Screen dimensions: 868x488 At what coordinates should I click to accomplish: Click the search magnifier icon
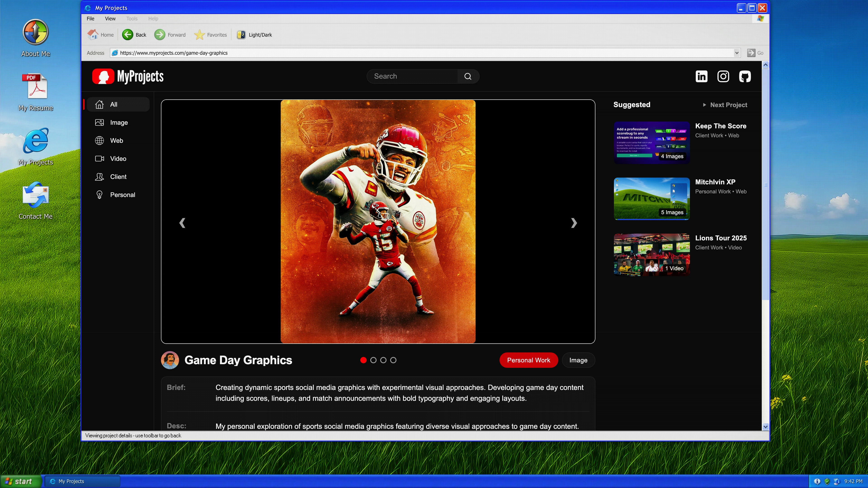pos(468,76)
